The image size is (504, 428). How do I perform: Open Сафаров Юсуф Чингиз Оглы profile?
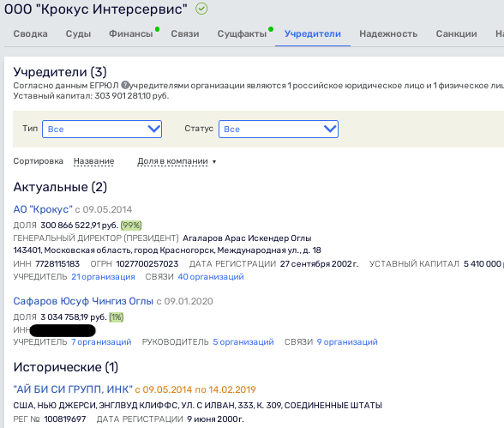(83, 301)
